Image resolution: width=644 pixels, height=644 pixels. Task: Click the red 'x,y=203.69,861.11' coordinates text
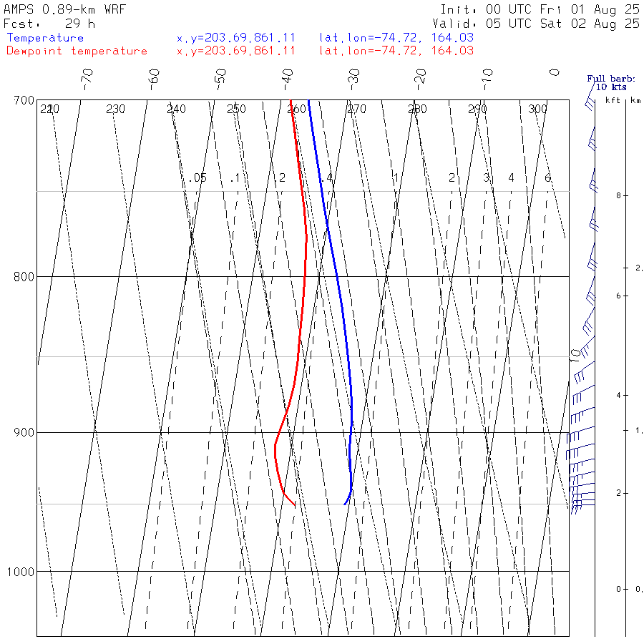pos(235,51)
